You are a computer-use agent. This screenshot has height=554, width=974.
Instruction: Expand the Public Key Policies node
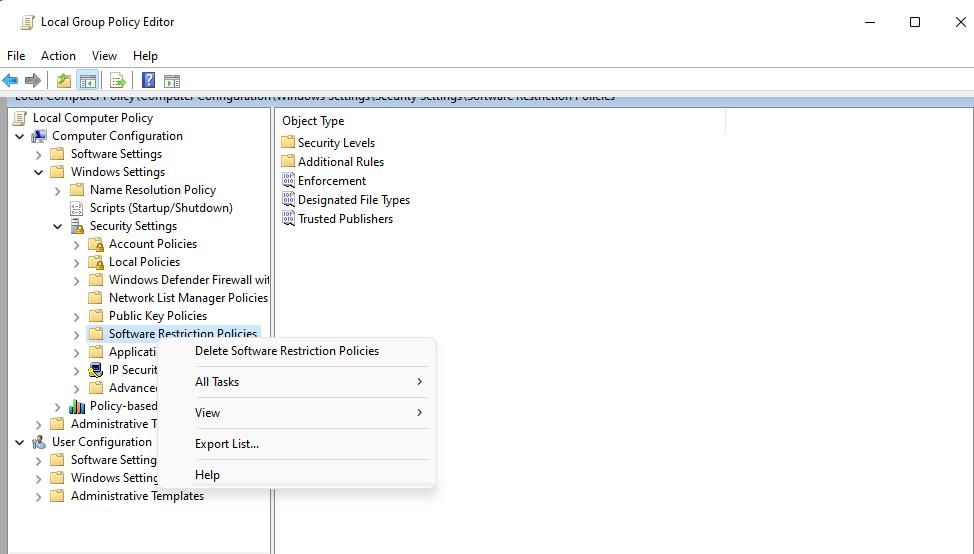tap(76, 317)
